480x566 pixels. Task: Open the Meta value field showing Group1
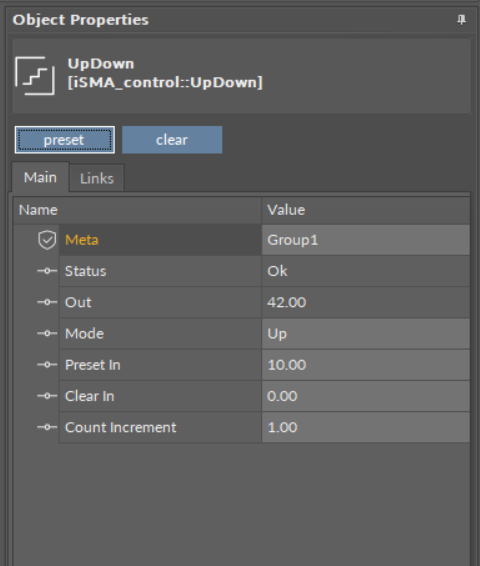[366, 240]
